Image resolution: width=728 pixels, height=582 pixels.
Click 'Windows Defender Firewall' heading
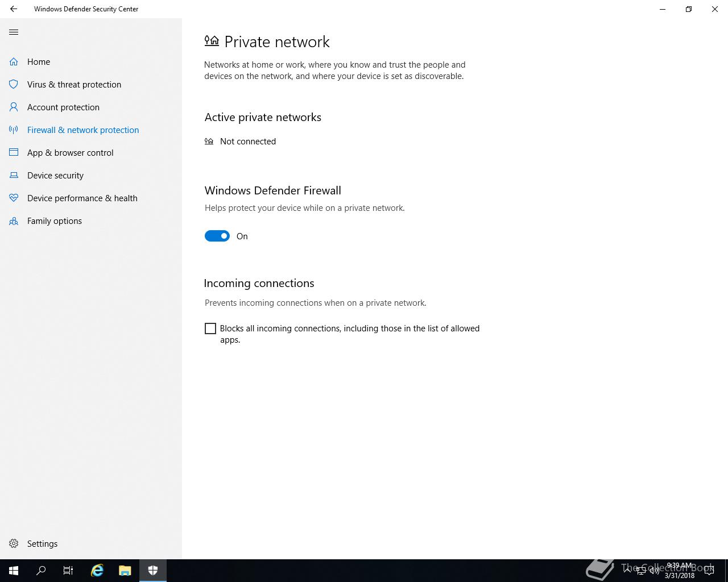[273, 190]
